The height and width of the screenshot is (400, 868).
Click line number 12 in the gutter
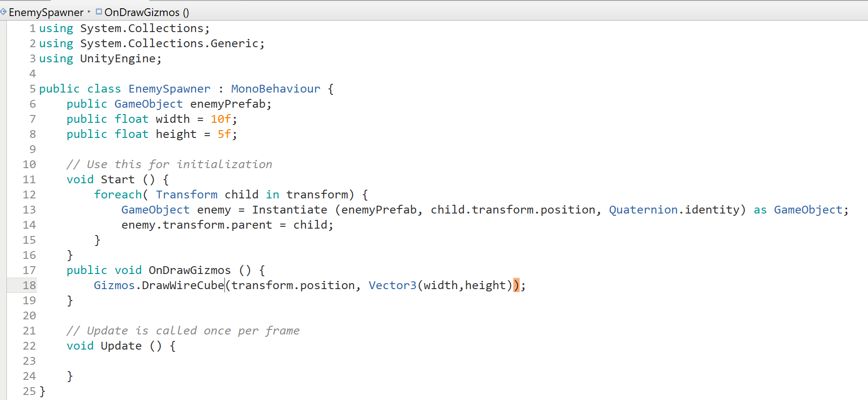coord(29,195)
